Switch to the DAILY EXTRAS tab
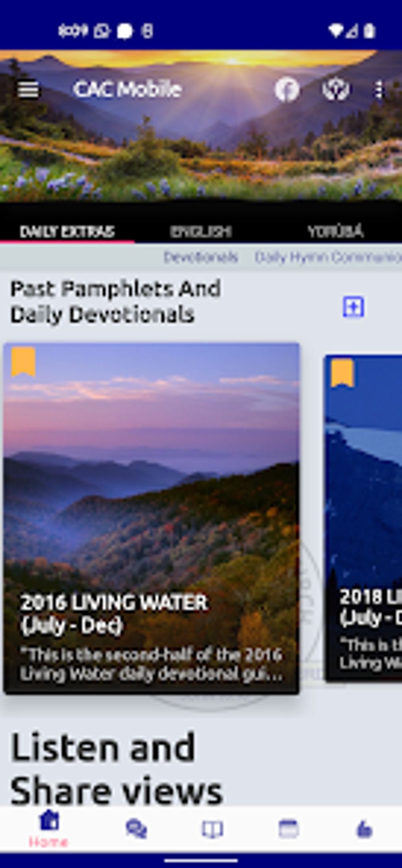Screen dimensions: 402x868 67,231
